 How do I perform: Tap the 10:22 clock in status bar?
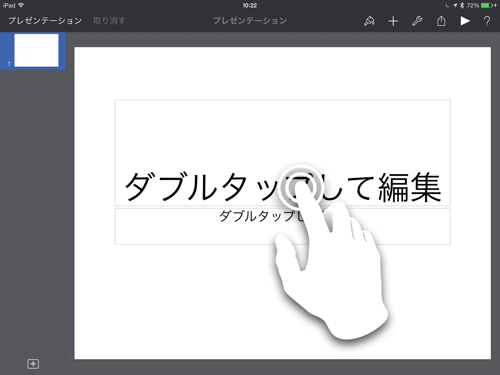(250, 5)
